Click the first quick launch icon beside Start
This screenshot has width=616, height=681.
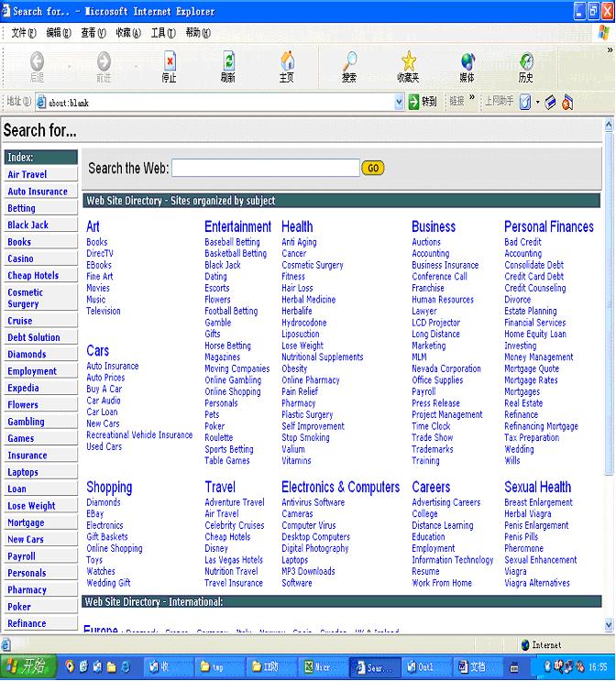[x=70, y=666]
